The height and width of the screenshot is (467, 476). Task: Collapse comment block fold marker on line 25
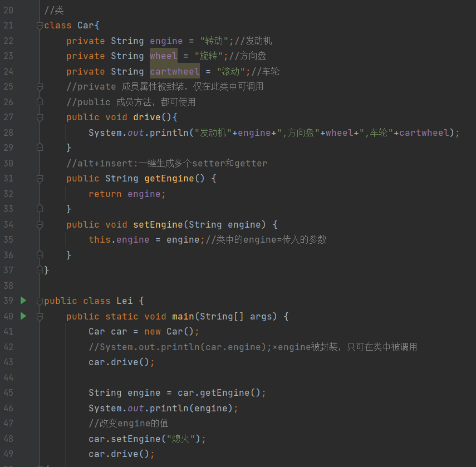(40, 87)
